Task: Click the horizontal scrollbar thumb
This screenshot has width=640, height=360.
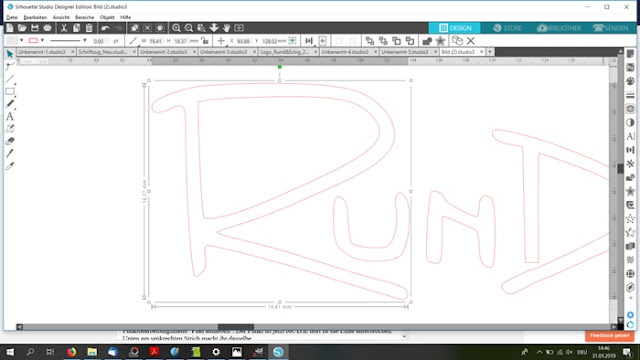Action: pyautogui.click(x=236, y=327)
